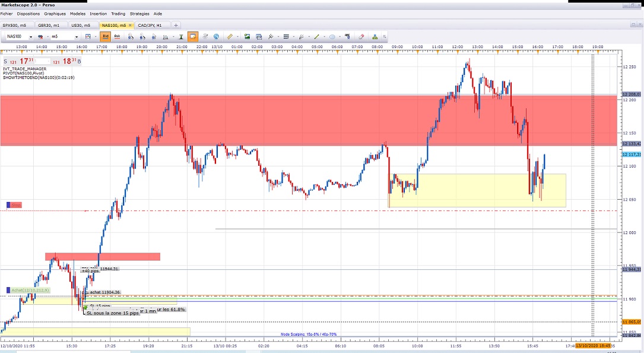The height and width of the screenshot is (353, 644).
Task: Open the Fichier menu
Action: (x=6, y=14)
